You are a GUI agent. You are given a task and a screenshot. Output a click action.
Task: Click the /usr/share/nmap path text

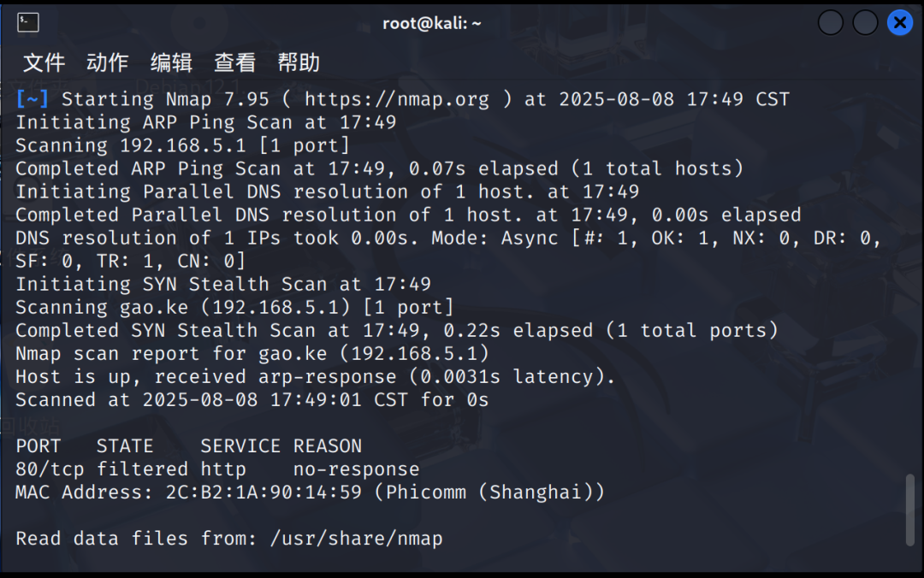pyautogui.click(x=356, y=538)
